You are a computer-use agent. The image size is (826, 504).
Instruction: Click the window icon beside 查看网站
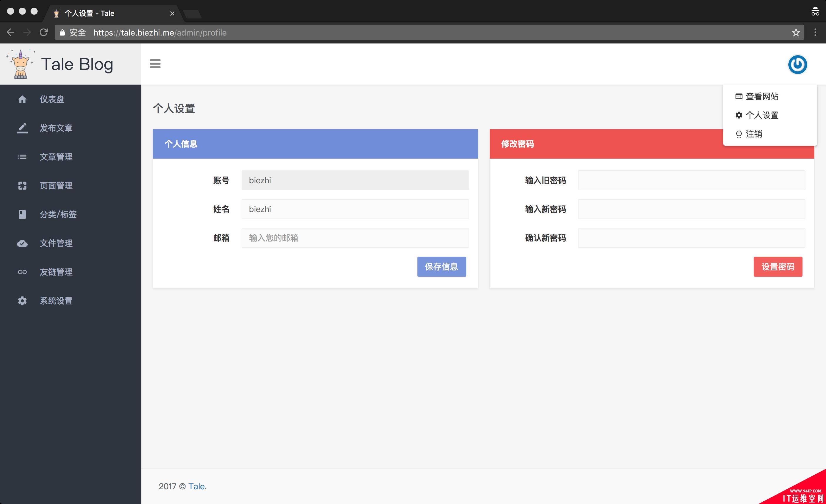coord(738,96)
